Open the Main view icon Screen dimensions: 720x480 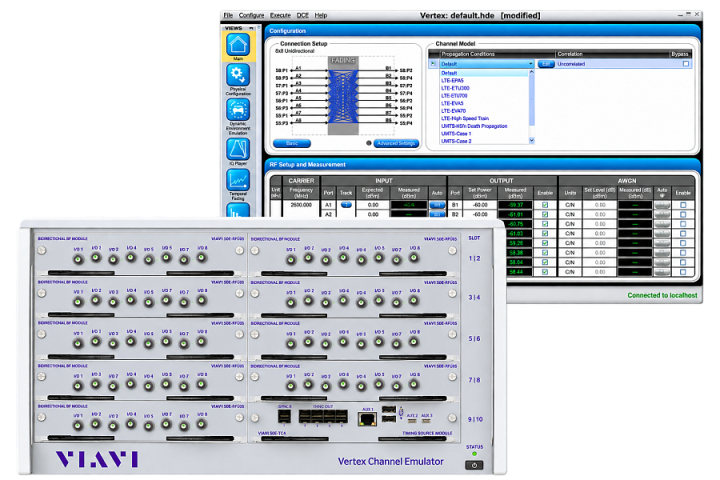click(x=238, y=45)
